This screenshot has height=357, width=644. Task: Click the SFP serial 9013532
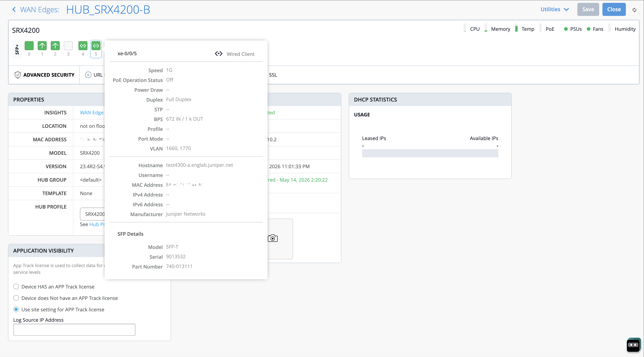176,256
